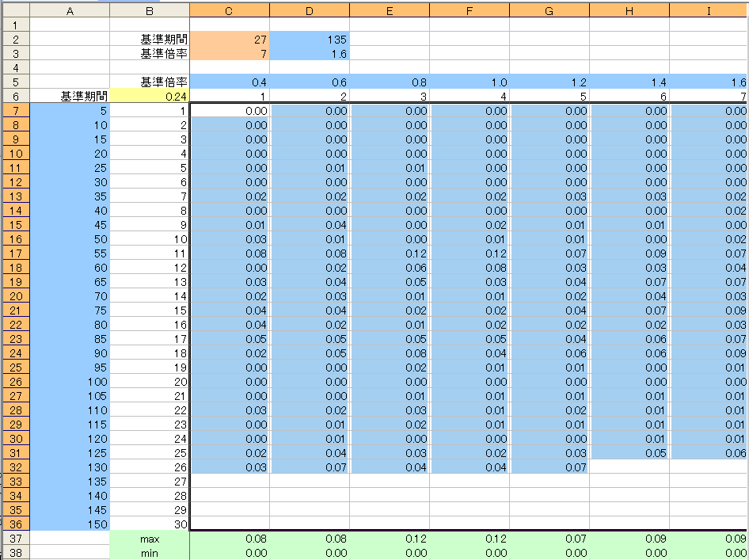
Task: Click cell C17 showing 0.08
Action: tap(230, 253)
